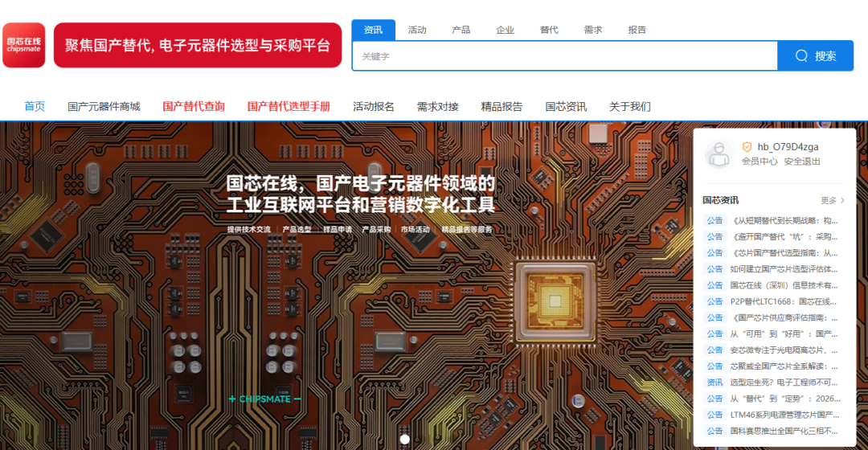Click banner text 产品采购
868x450 pixels.
[x=376, y=230]
